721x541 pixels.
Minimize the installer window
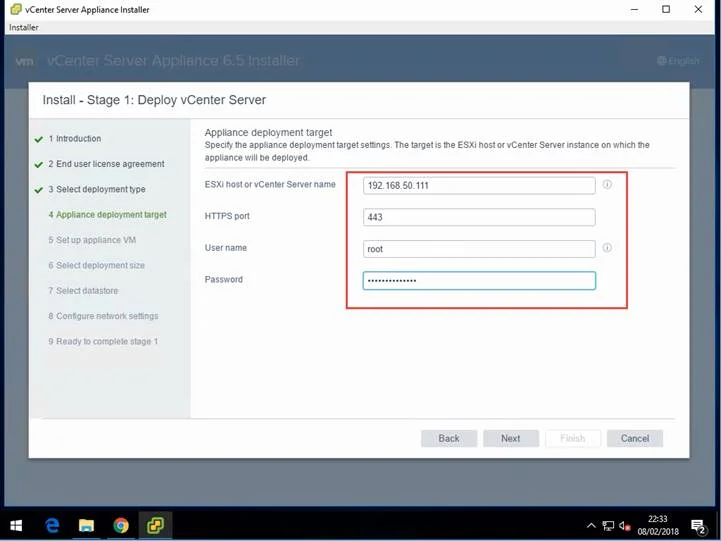(x=634, y=9)
